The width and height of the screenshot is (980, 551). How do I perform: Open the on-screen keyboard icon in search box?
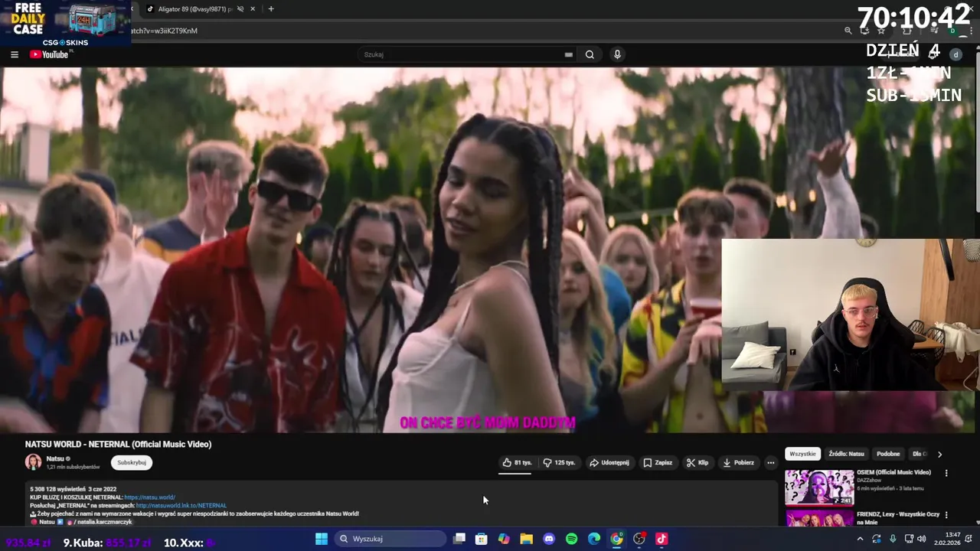click(568, 54)
